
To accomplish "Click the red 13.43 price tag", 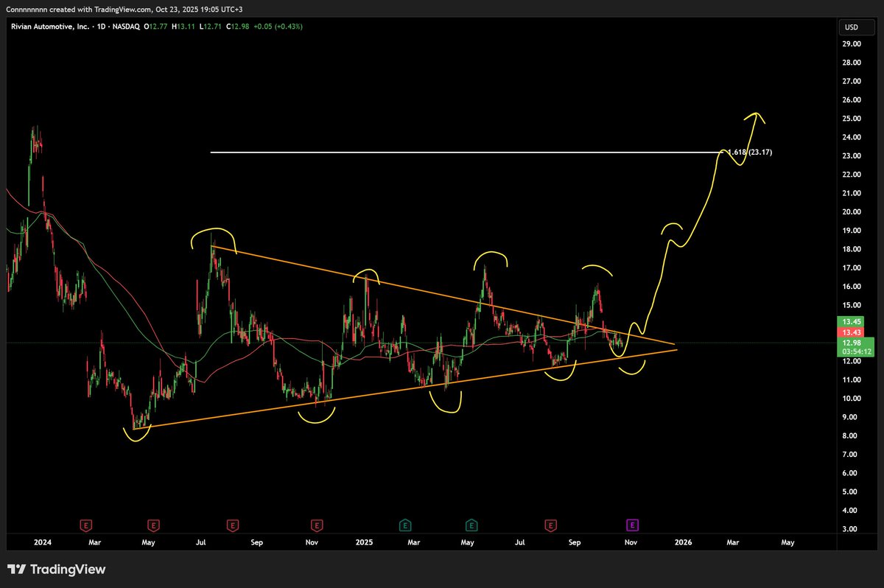I will pos(850,332).
